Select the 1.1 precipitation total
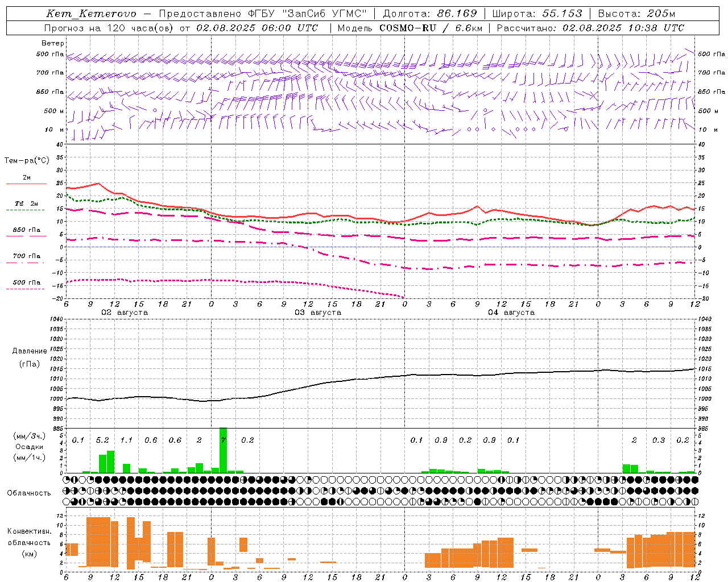This screenshot has height=582, width=728. coord(126,440)
